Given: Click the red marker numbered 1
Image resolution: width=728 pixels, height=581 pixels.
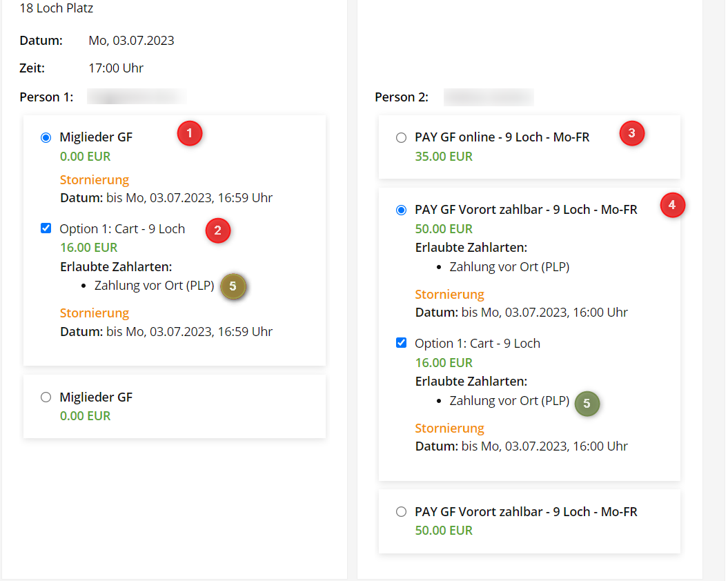Looking at the screenshot, I should click(190, 133).
